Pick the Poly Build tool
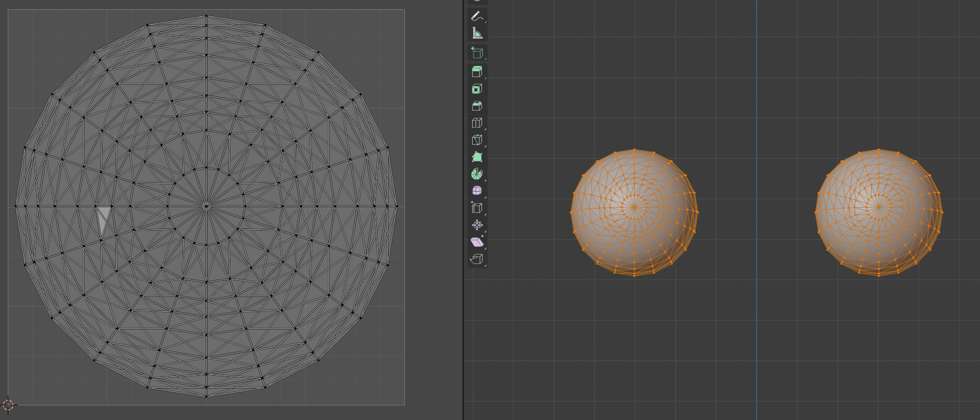Image resolution: width=980 pixels, height=420 pixels. point(477,157)
